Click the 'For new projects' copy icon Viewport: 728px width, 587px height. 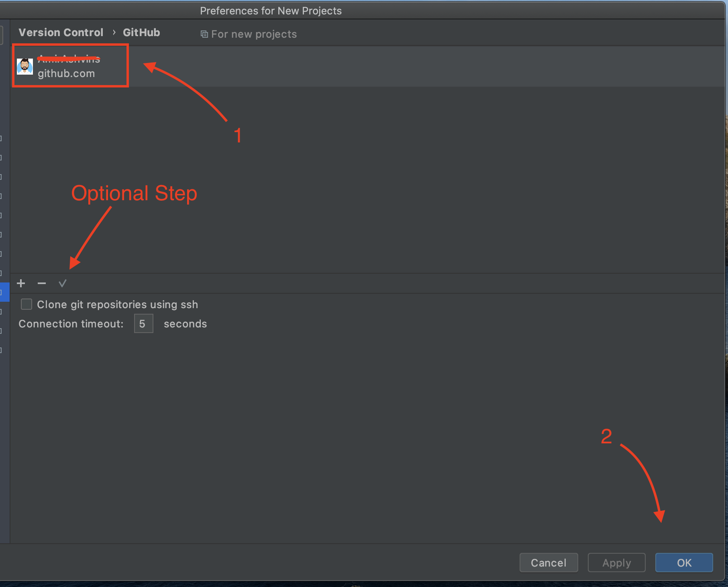click(x=204, y=34)
